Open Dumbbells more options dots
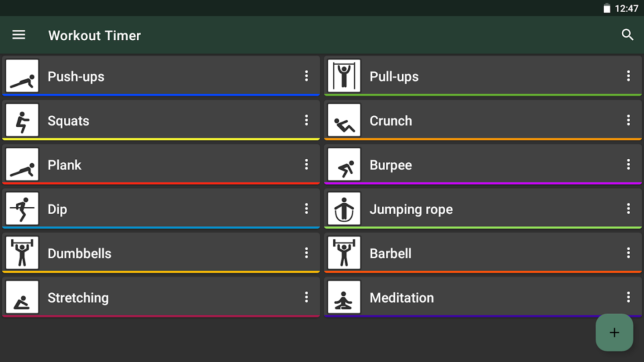This screenshot has width=644, height=362. (x=307, y=253)
